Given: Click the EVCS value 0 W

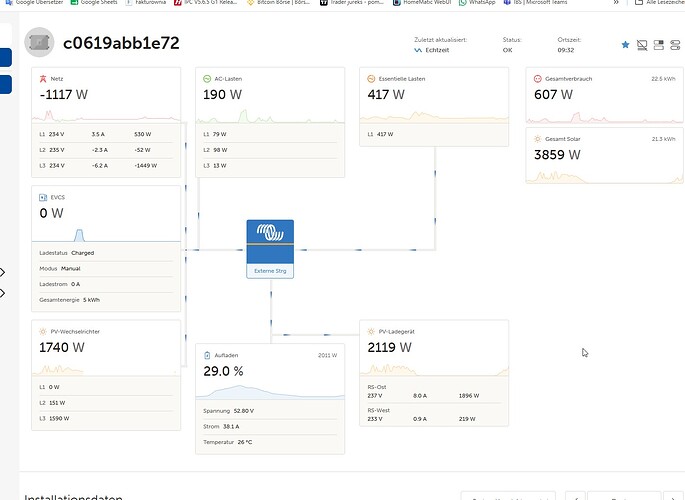Looking at the screenshot, I should 51,213.
